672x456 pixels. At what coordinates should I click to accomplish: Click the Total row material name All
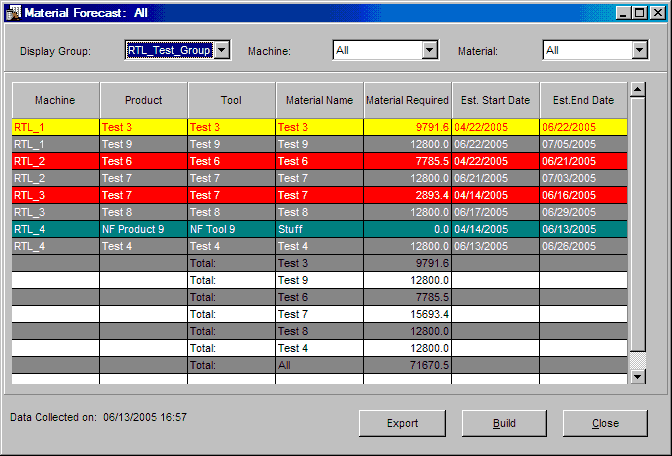click(x=320, y=365)
